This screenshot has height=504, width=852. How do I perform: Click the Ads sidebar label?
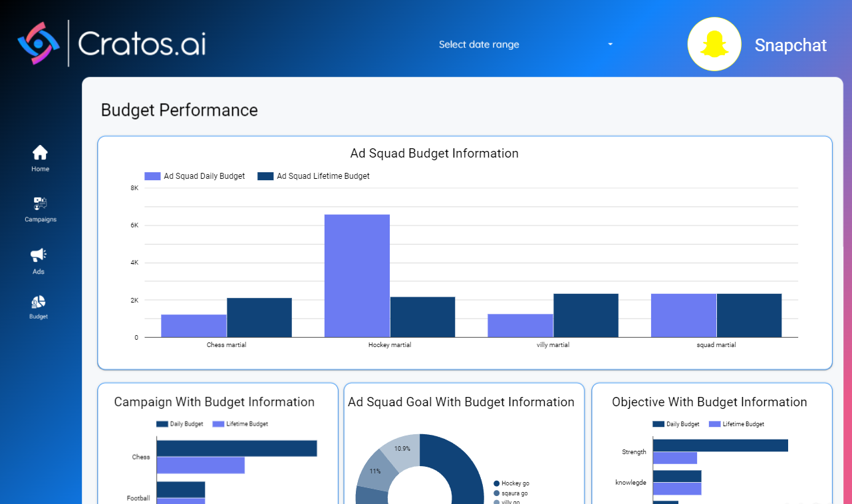click(39, 271)
